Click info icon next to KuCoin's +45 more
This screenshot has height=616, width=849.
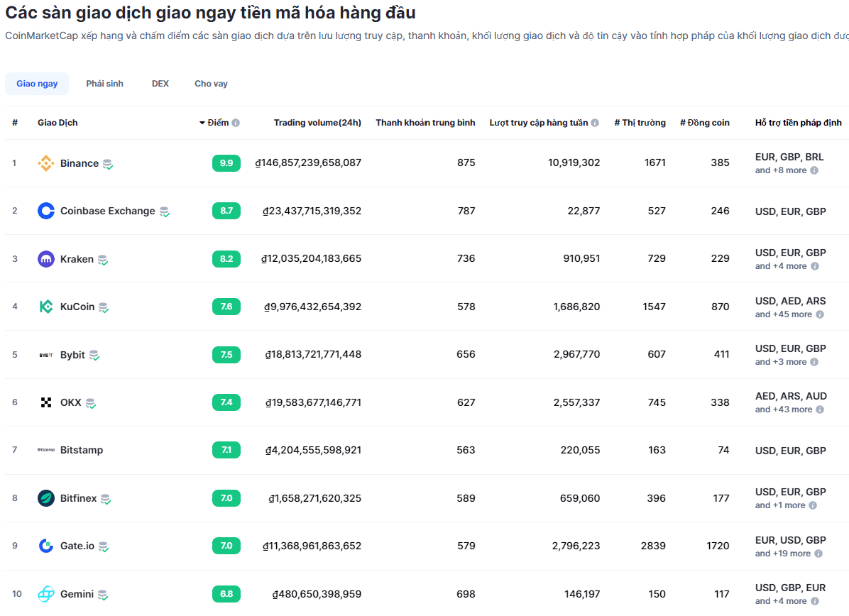tap(820, 314)
